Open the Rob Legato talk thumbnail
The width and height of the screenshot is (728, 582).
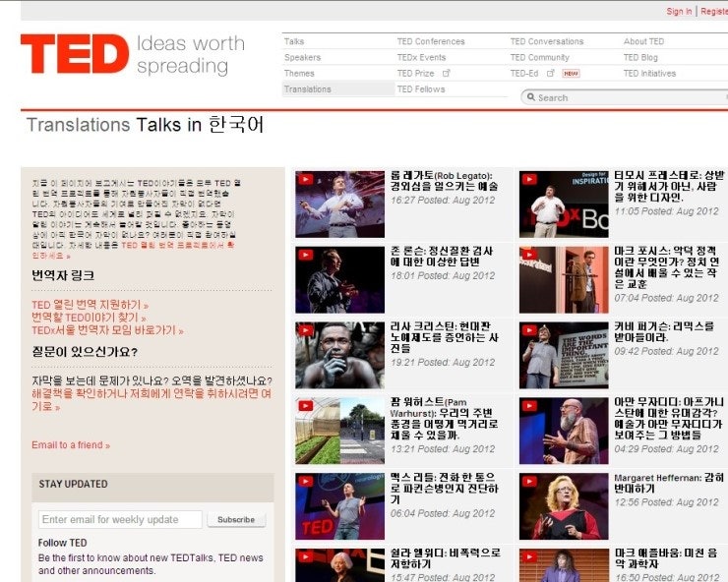[339, 204]
